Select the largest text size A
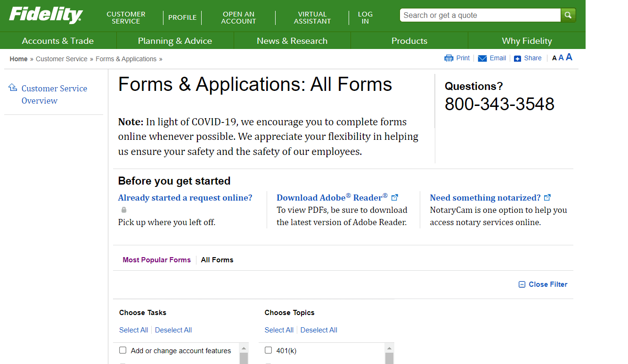This screenshot has width=628, height=364. 569,57
